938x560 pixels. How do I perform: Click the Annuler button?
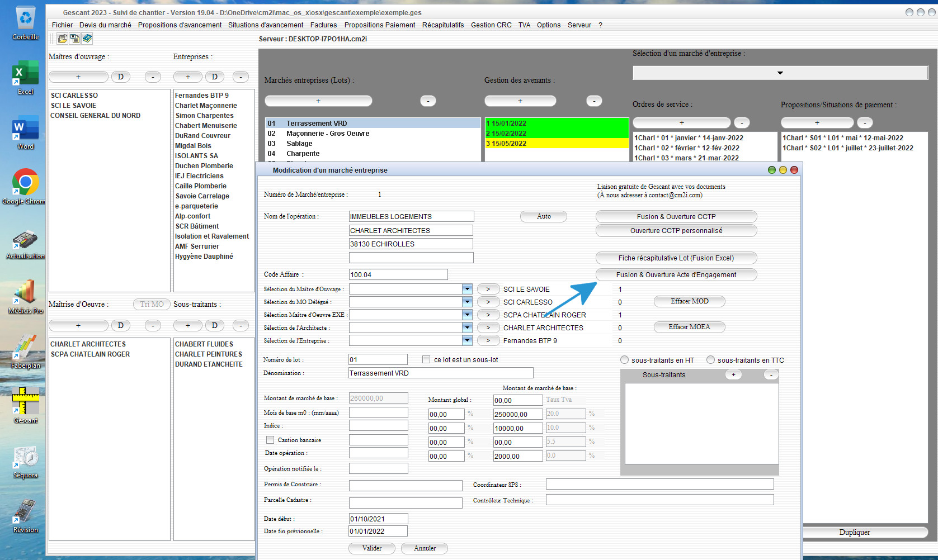(x=425, y=548)
